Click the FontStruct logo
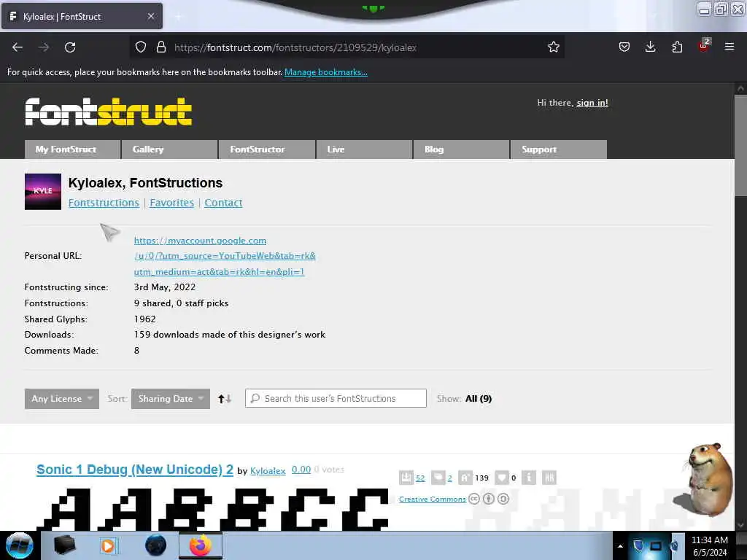The height and width of the screenshot is (560, 747). pyautogui.click(x=108, y=112)
